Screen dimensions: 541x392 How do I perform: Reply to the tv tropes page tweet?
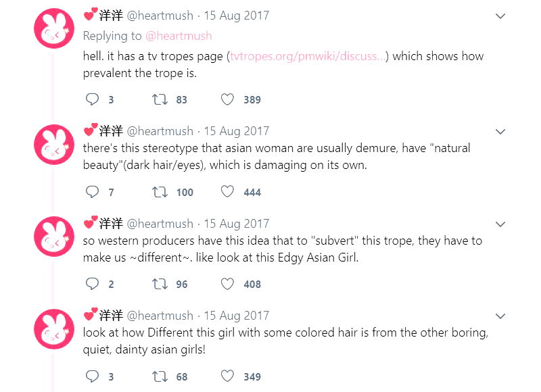(x=93, y=99)
